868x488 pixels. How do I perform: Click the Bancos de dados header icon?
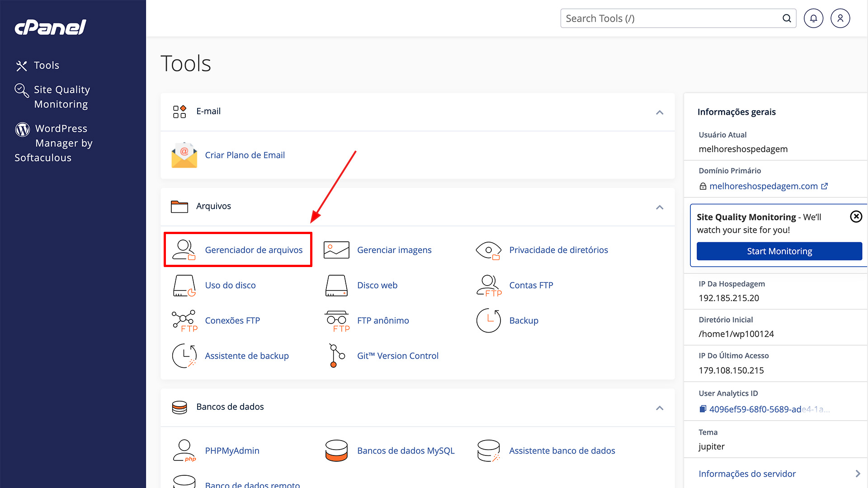[179, 407]
